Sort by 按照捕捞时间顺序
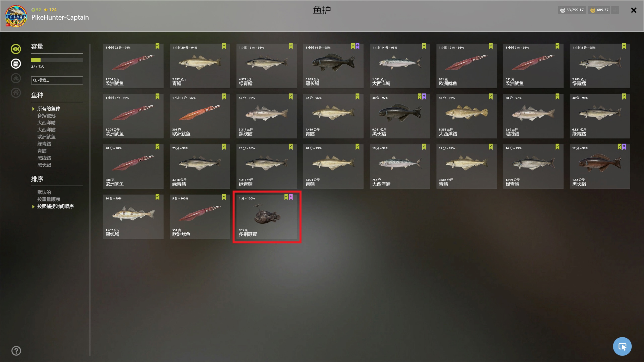 (55, 206)
